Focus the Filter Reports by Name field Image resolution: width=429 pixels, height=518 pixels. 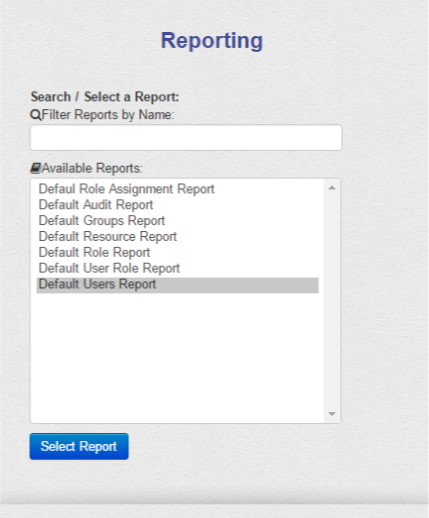186,138
